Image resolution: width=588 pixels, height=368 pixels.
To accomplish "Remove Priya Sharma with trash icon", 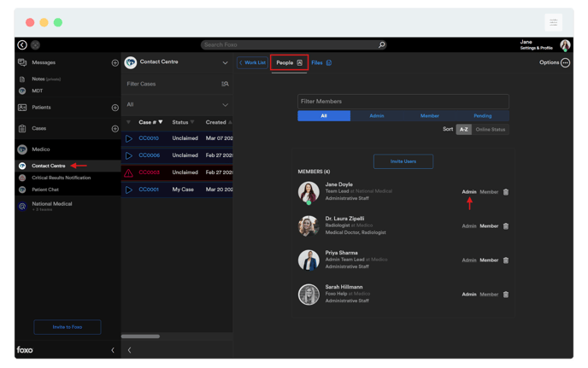I will (506, 260).
